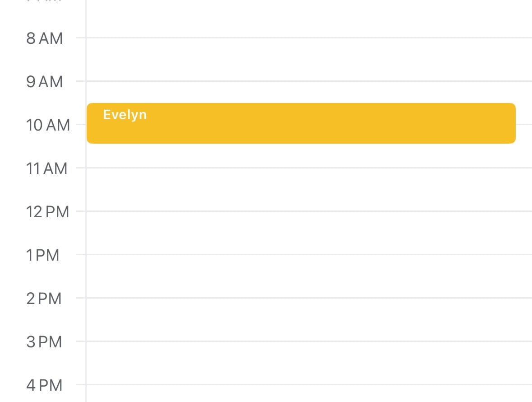Select the 10 AM time label
Image resolution: width=532 pixels, height=402 pixels.
(x=48, y=125)
